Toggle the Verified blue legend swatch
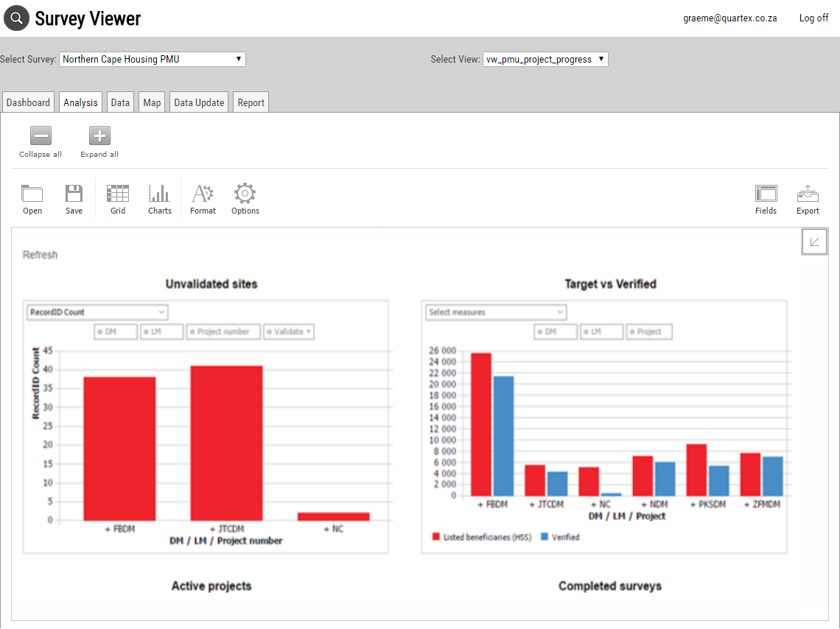 tap(545, 537)
